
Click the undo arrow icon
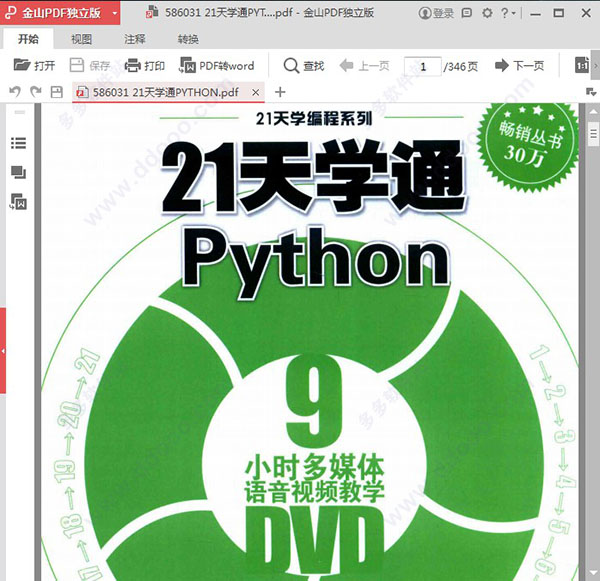tap(15, 92)
